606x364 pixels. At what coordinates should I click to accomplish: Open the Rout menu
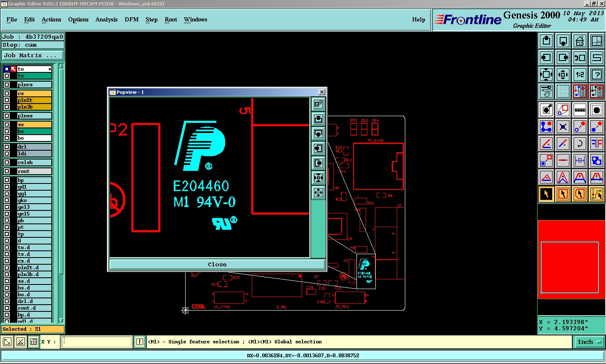(171, 19)
